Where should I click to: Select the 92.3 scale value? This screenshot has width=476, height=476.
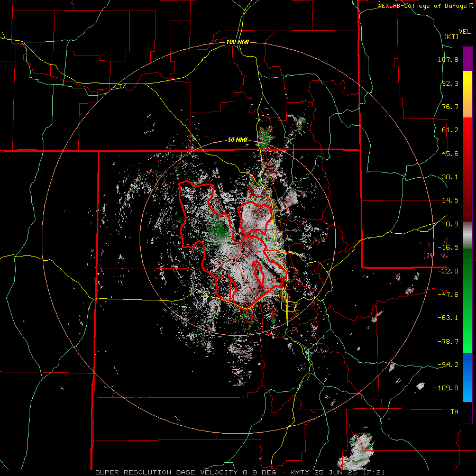(x=450, y=83)
